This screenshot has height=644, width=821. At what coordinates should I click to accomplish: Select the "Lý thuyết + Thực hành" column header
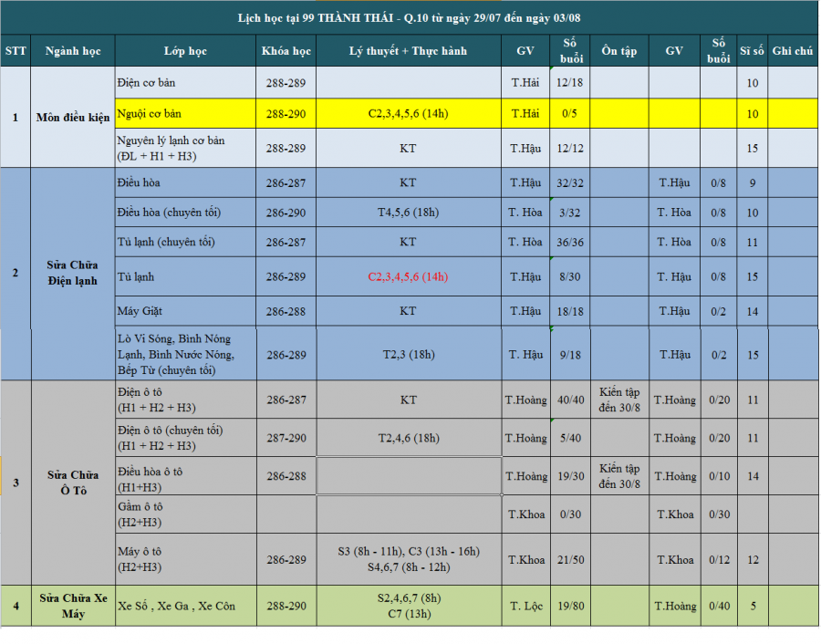tap(408, 51)
